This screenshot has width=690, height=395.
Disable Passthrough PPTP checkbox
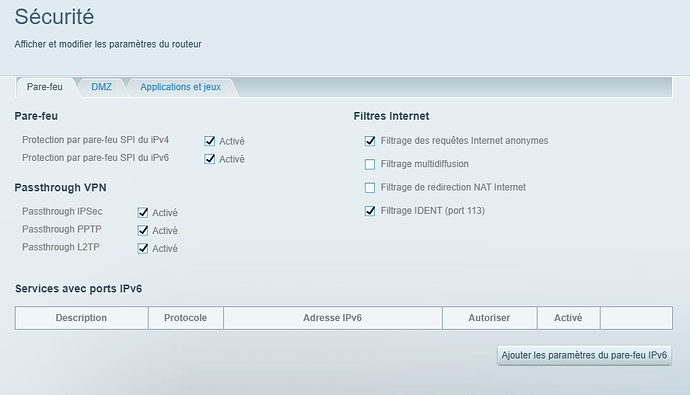143,230
